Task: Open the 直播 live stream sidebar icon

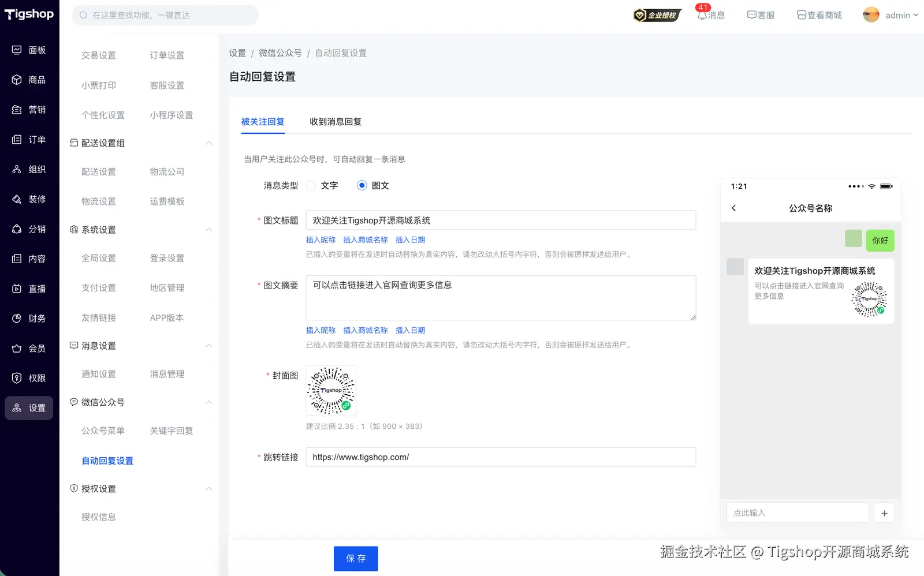Action: tap(17, 289)
